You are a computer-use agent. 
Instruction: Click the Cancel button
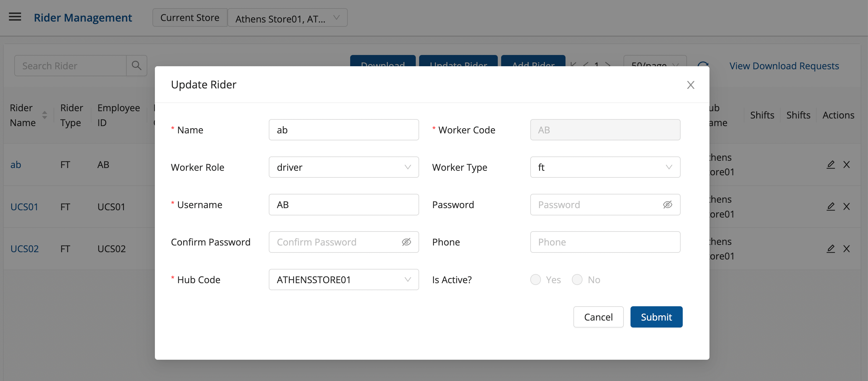pos(598,317)
